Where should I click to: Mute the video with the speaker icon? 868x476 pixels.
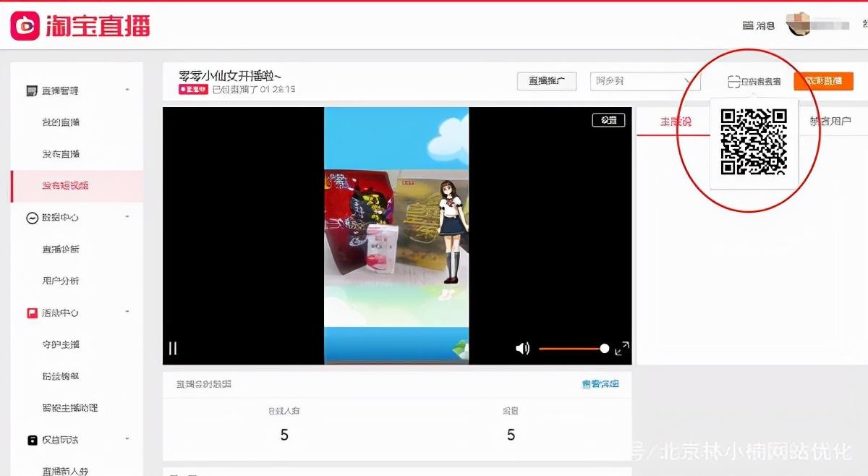(x=522, y=349)
